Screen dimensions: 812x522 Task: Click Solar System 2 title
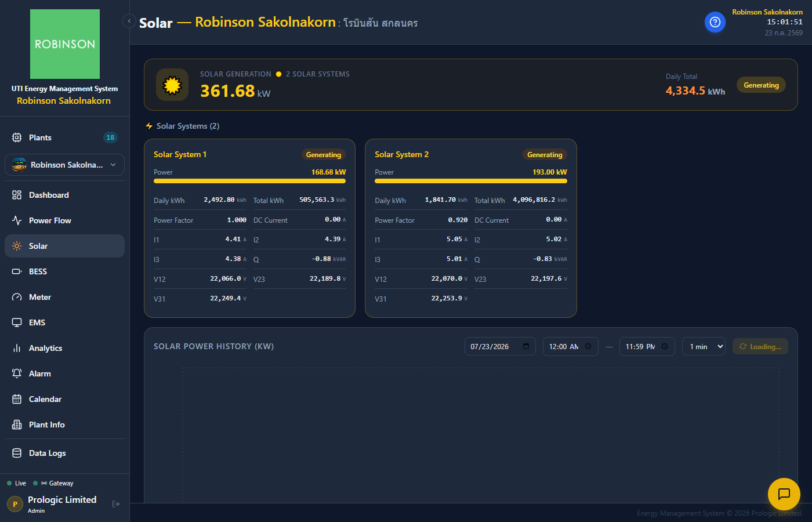point(401,154)
